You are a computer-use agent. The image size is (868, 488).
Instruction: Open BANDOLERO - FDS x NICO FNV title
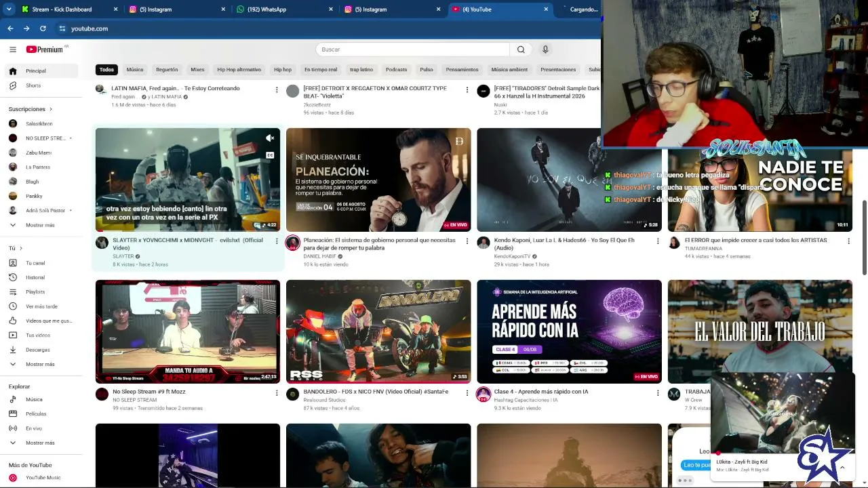(376, 392)
